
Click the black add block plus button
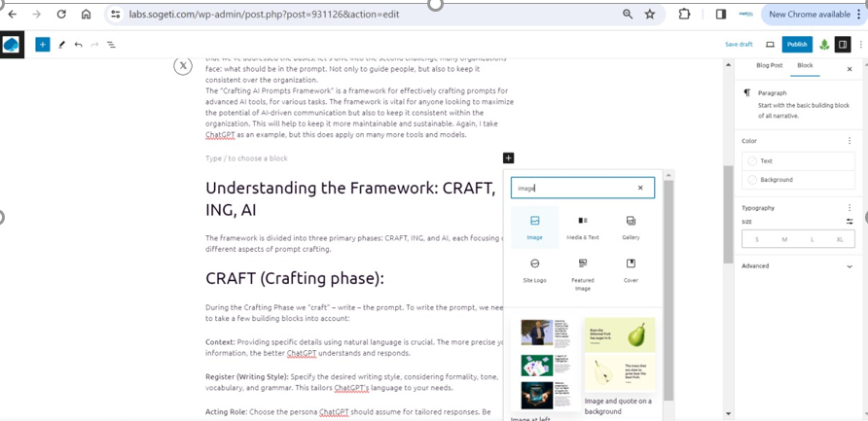point(509,158)
